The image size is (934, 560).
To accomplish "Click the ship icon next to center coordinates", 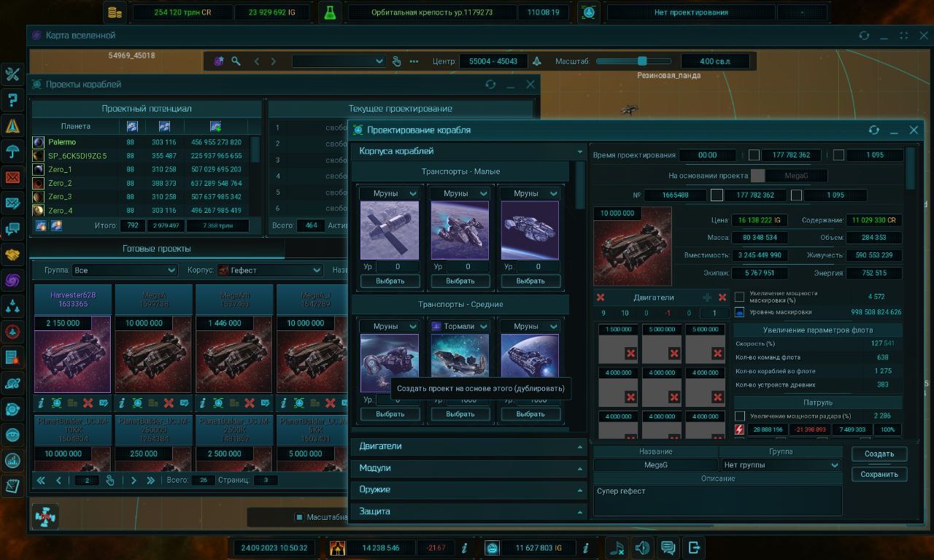I will pyautogui.click(x=537, y=61).
